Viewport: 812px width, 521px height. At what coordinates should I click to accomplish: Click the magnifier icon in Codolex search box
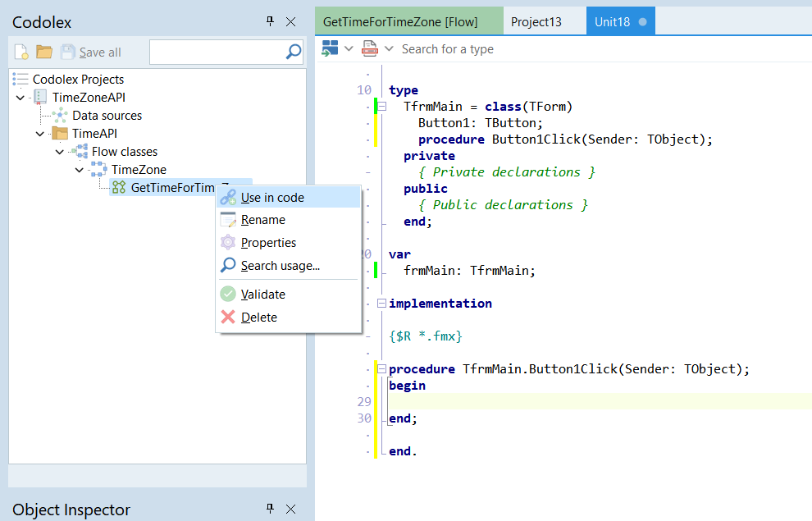(x=294, y=52)
